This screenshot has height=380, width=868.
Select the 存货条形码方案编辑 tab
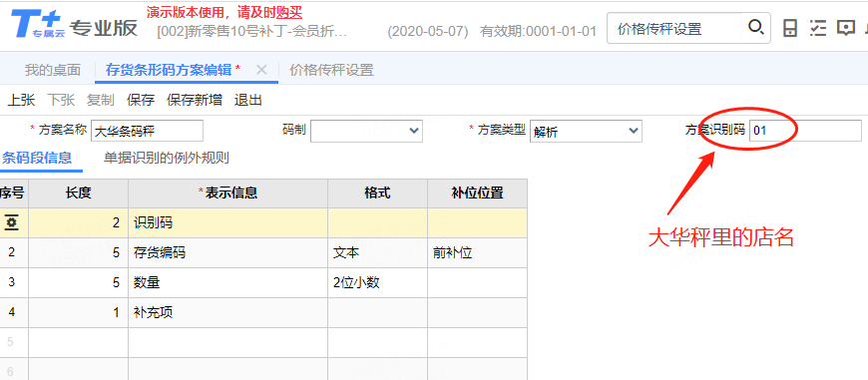coord(169,70)
